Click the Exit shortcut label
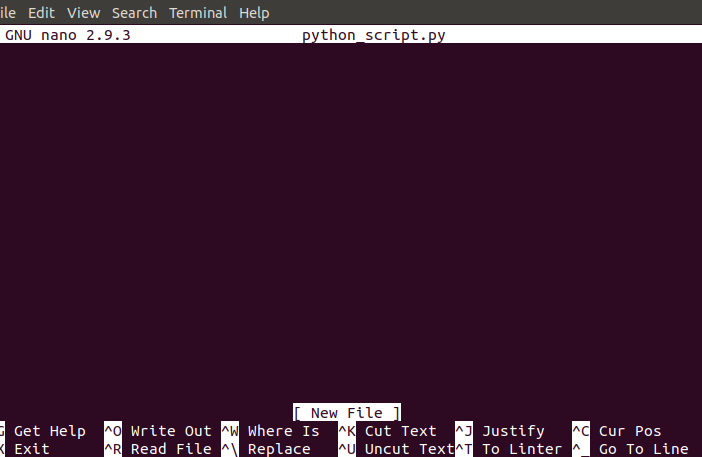Screen dimensions: 702x457 (31, 448)
